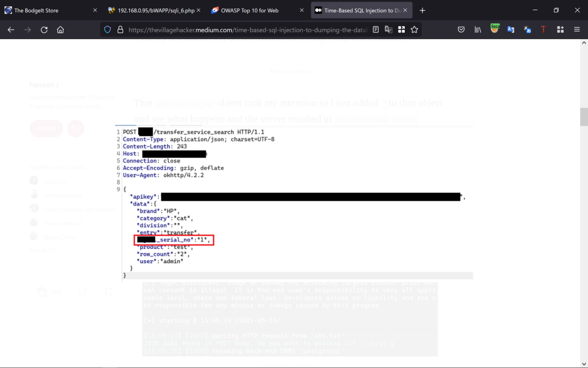The height and width of the screenshot is (368, 588).
Task: Open dimmed Vickie Li profile link
Action: click(x=56, y=182)
